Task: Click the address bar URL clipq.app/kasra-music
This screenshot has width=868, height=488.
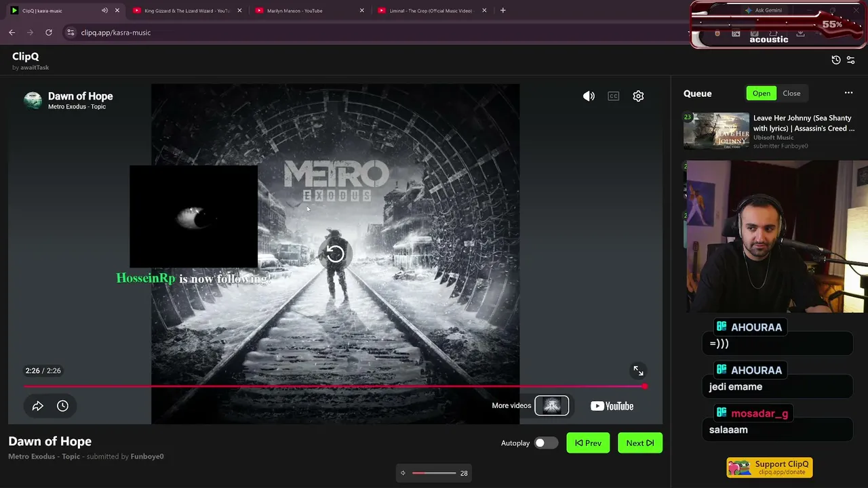Action: 116,33
